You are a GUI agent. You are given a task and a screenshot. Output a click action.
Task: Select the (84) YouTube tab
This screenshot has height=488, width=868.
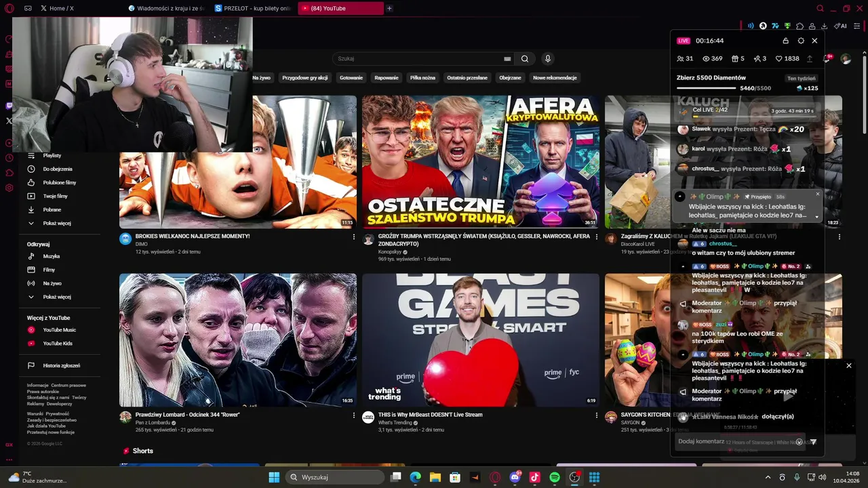click(x=340, y=8)
